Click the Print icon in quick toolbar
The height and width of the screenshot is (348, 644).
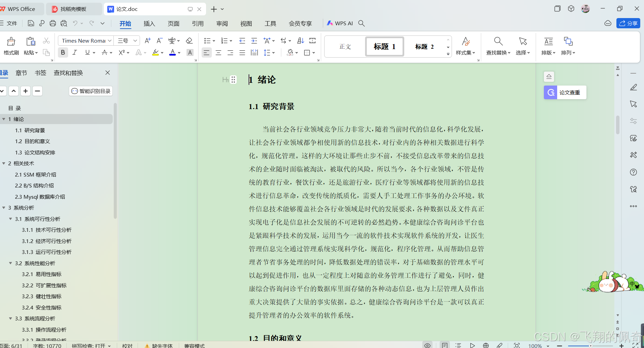[x=53, y=23]
